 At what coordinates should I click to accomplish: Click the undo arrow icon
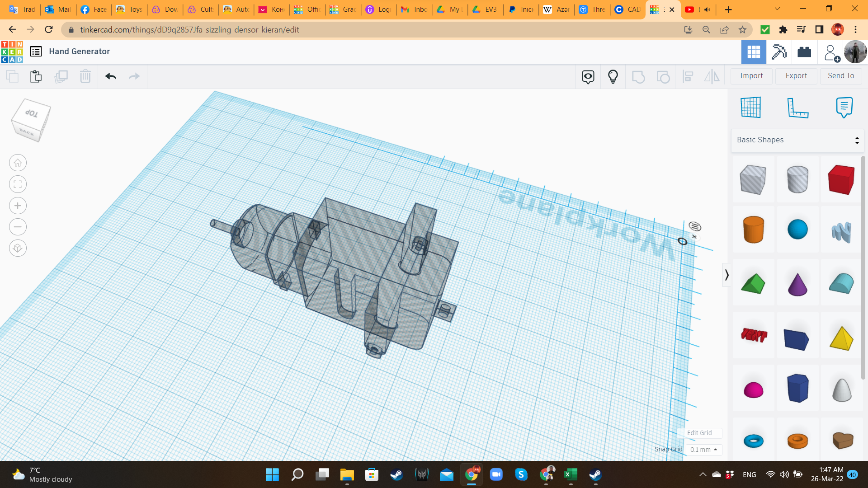110,76
